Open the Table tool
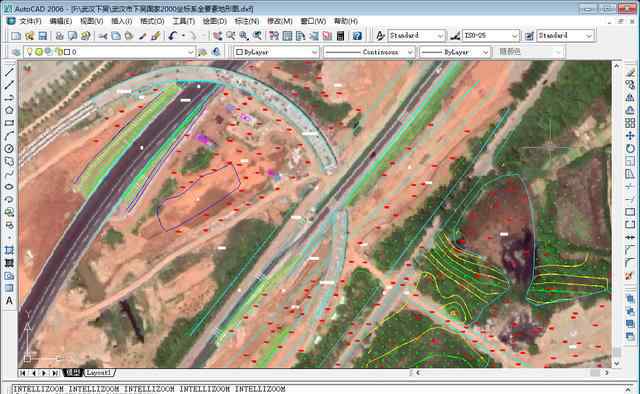640x394 pixels. 9,288
